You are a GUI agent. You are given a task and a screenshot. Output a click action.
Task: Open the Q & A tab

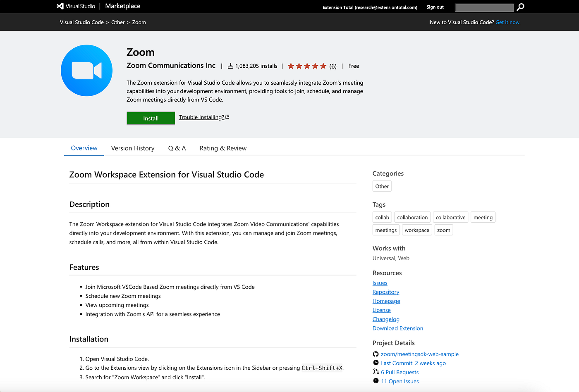pyautogui.click(x=177, y=148)
